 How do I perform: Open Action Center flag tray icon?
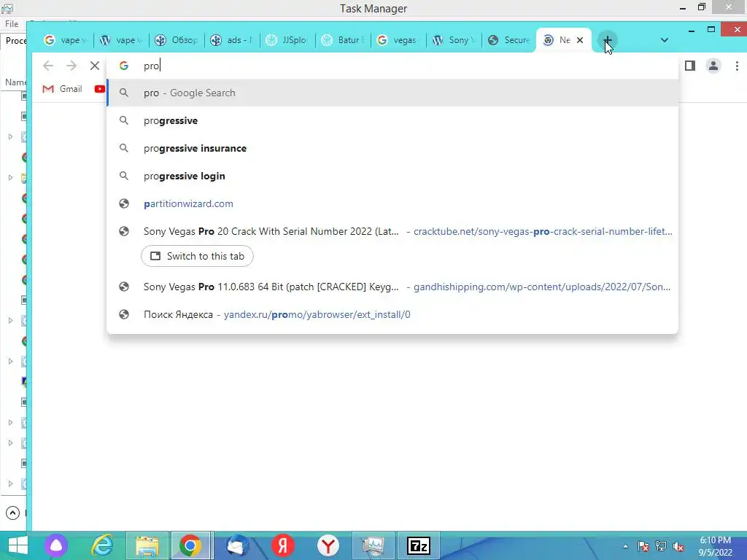(643, 546)
